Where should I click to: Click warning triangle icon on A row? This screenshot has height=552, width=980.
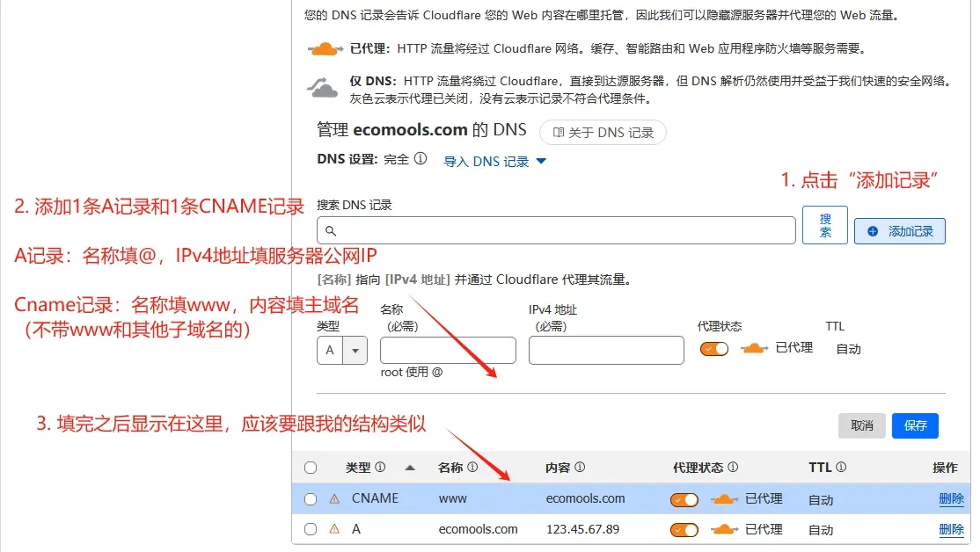pyautogui.click(x=334, y=529)
